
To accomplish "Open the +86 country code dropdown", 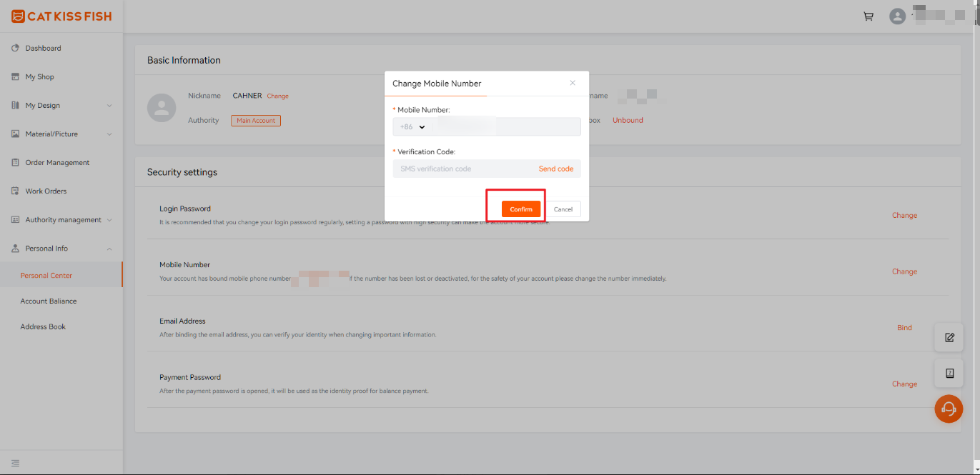I will click(x=414, y=126).
